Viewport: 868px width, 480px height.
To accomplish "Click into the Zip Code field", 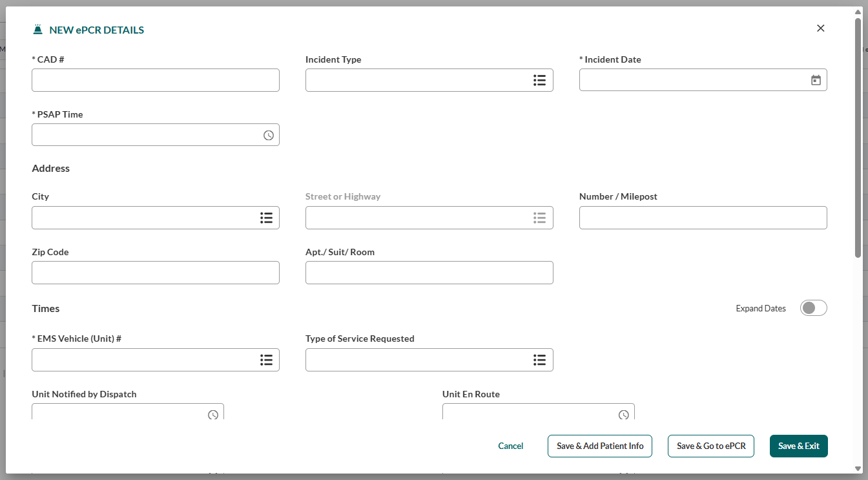I will click(155, 273).
